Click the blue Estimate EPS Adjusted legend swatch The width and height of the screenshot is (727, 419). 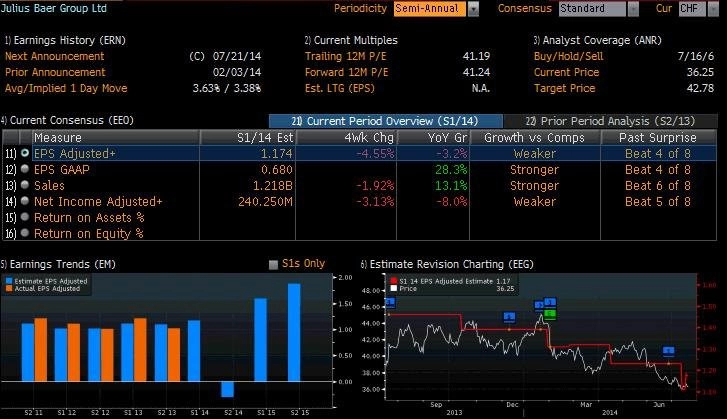point(9,281)
